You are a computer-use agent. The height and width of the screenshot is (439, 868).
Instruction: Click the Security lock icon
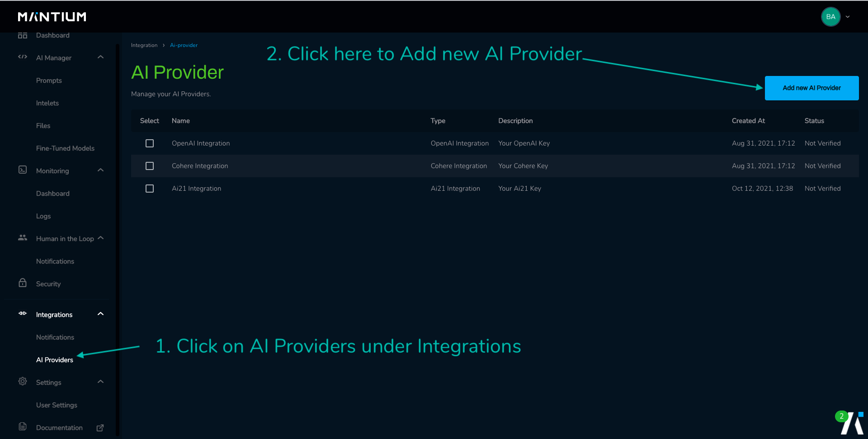click(x=23, y=283)
